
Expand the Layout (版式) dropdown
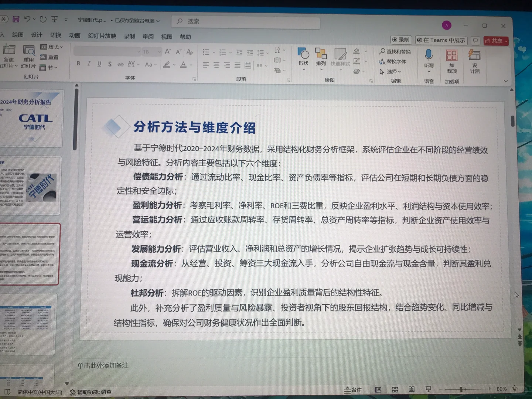click(51, 47)
